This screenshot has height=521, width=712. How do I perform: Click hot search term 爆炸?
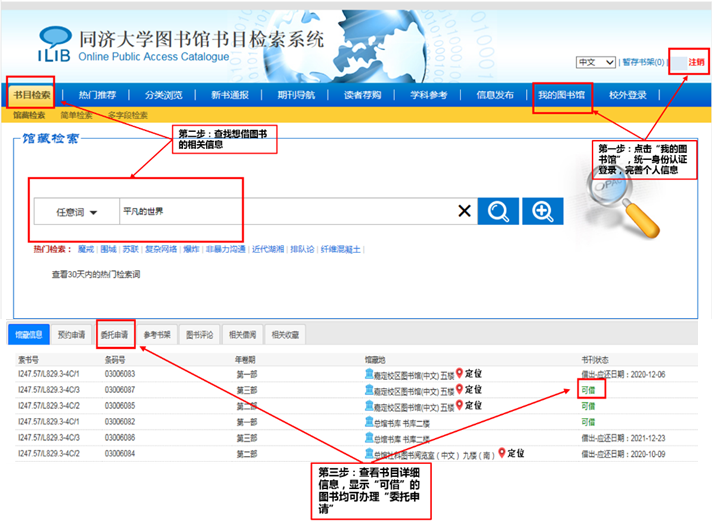point(191,249)
